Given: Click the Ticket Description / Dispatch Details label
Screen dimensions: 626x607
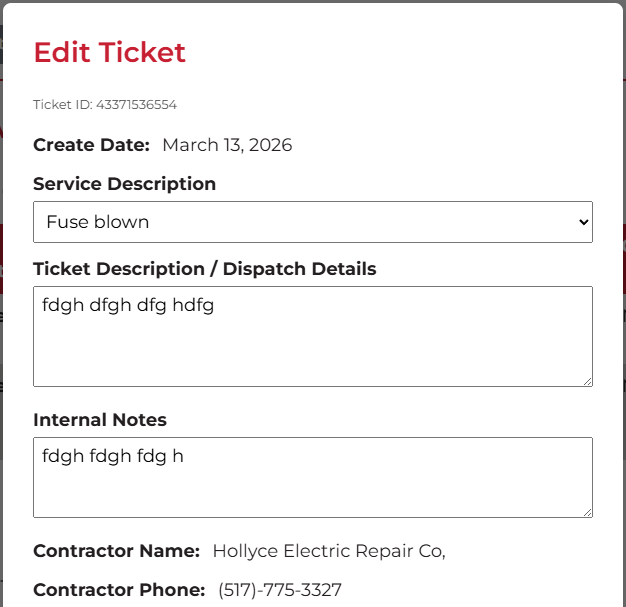Looking at the screenshot, I should pos(204,269).
